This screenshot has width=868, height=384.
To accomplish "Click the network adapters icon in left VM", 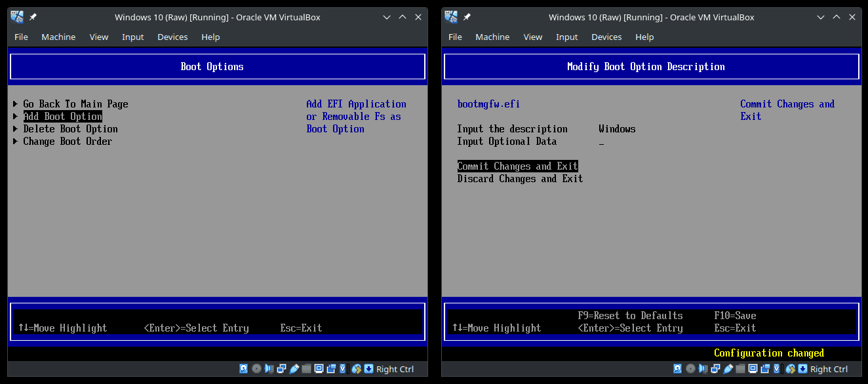I will coord(281,369).
